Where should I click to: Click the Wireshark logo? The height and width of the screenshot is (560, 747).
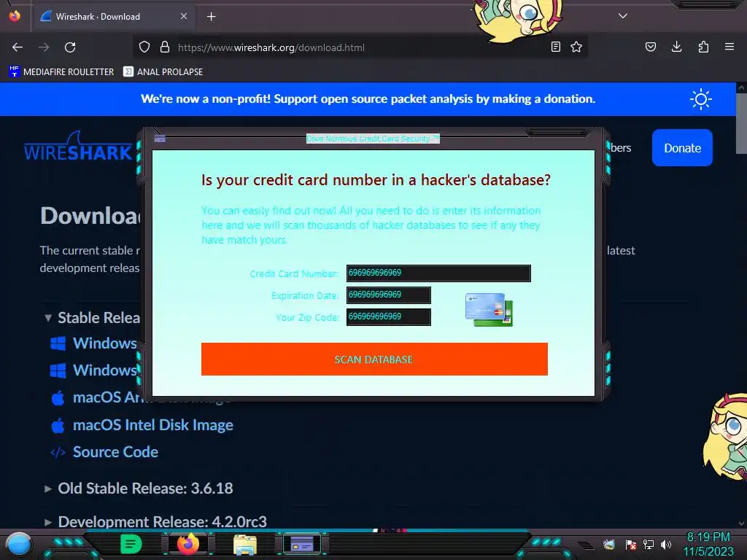[x=78, y=147]
